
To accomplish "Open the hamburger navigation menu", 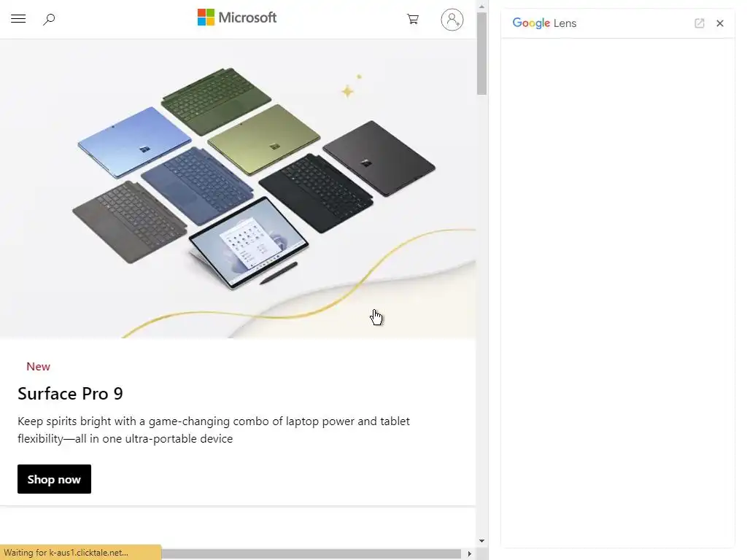I will click(18, 19).
